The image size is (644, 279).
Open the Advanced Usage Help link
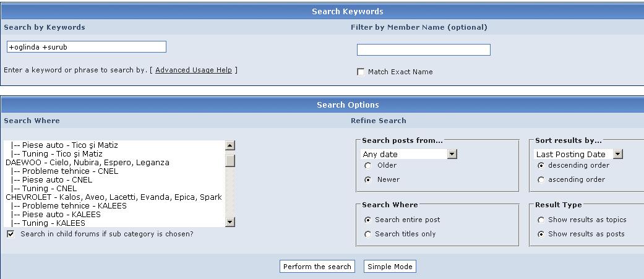(193, 71)
